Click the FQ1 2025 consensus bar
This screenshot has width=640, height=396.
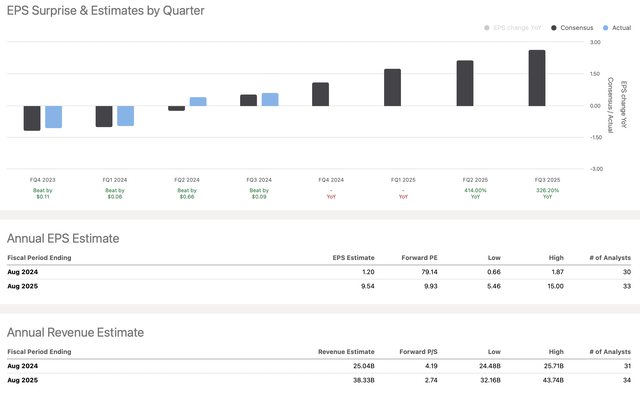pos(392,87)
